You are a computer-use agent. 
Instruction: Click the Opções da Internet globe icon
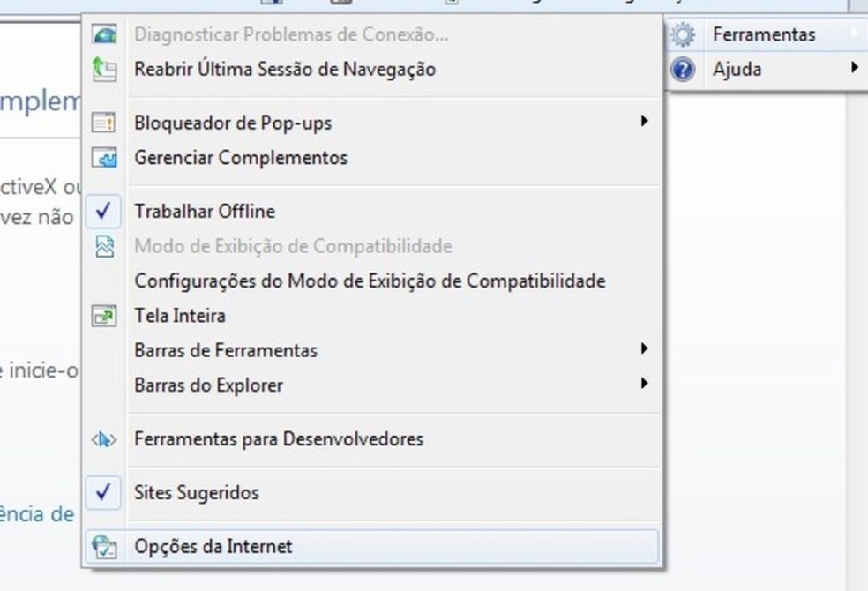click(x=104, y=547)
